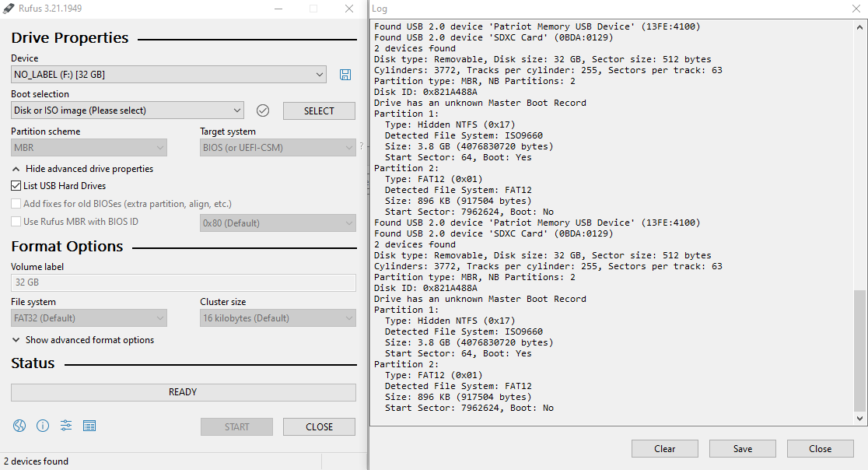
Task: Click the 'Format Options' heading
Action: [67, 247]
